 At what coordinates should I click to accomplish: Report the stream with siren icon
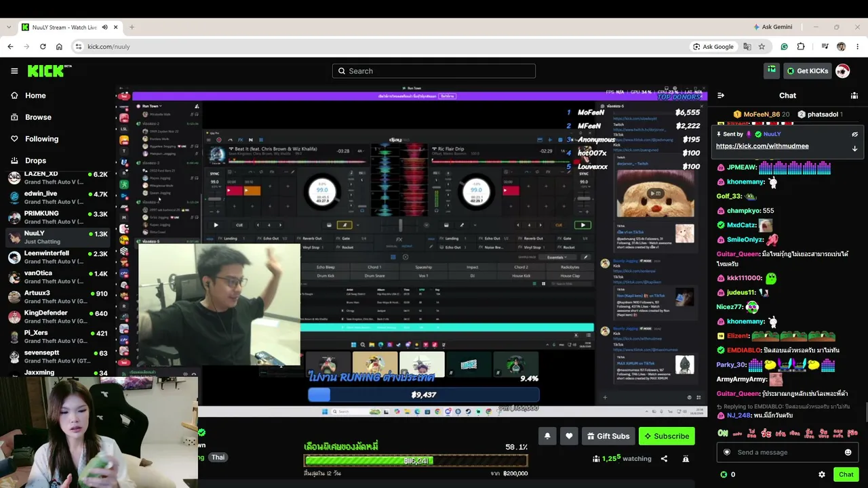click(686, 459)
